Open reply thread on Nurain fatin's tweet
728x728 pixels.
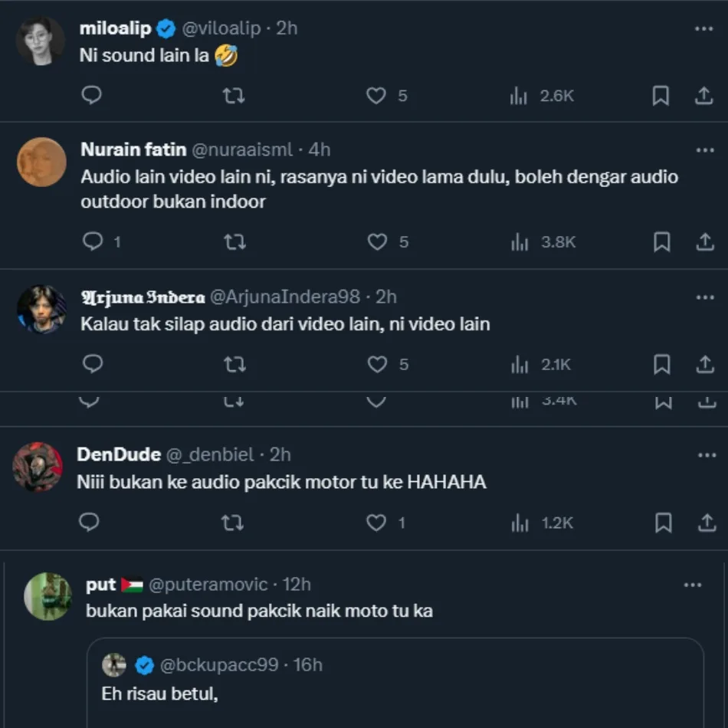tap(93, 242)
